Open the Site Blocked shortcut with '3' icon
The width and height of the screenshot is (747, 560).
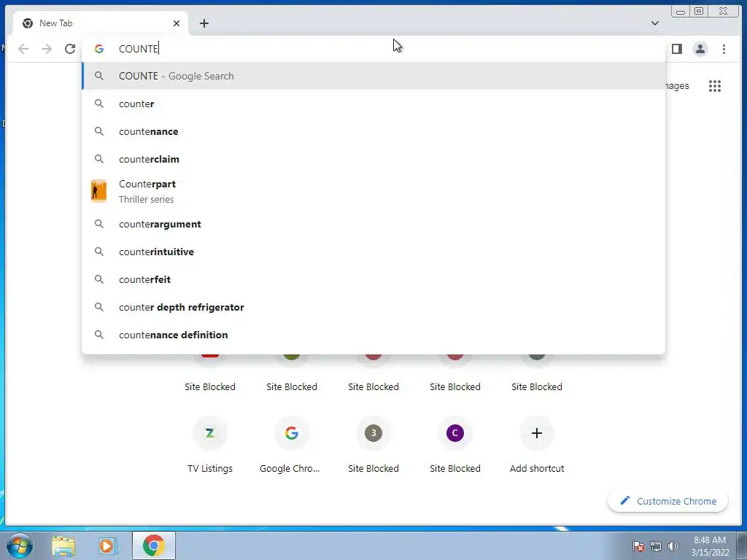pos(373,445)
